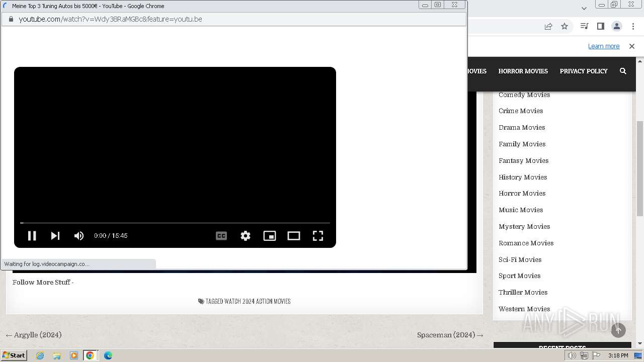Open Chrome three-dot menu
Screen dimensions: 644x362
coord(633,26)
